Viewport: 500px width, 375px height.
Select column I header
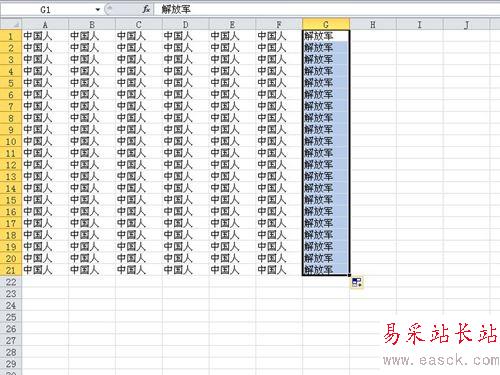tap(420, 24)
